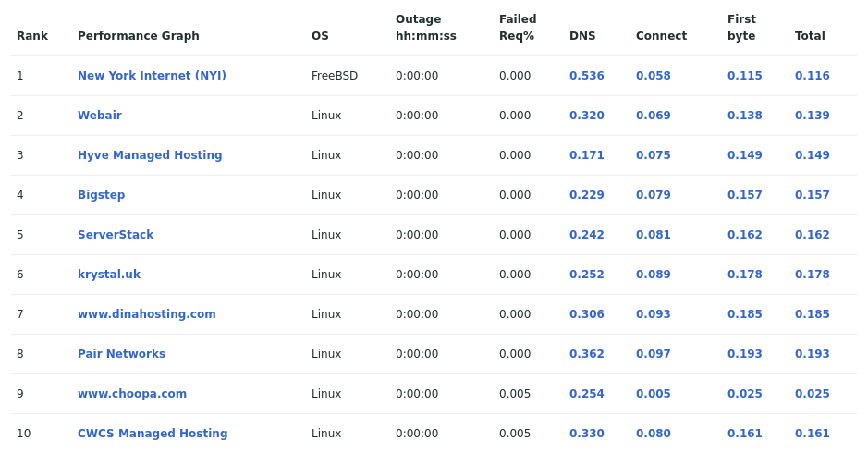Viewport: 868px width, 453px height.
Task: Click the Outage hh:mm:ss column header
Action: coord(426,27)
